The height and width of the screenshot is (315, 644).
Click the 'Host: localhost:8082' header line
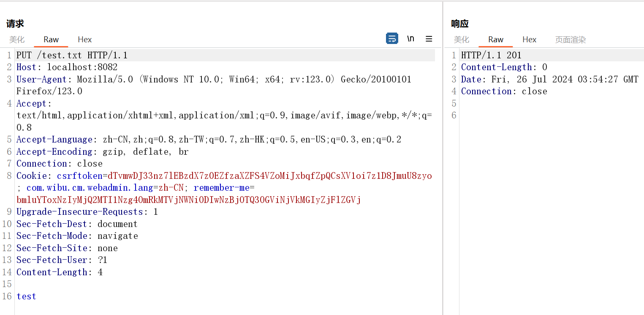(x=67, y=67)
